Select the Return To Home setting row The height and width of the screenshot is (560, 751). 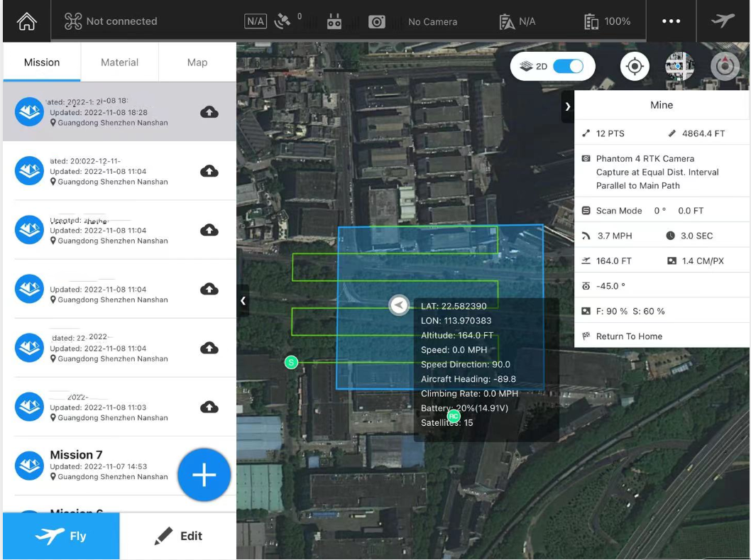(x=662, y=336)
